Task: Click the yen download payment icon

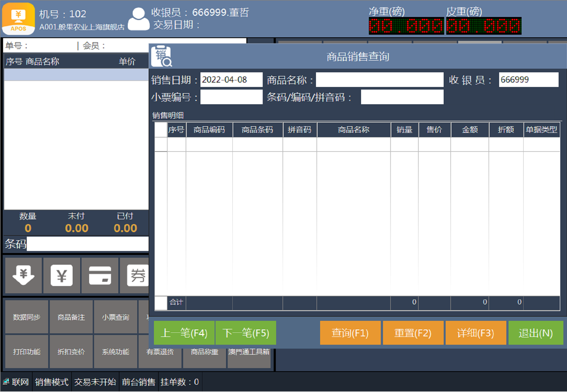Action: 23,275
